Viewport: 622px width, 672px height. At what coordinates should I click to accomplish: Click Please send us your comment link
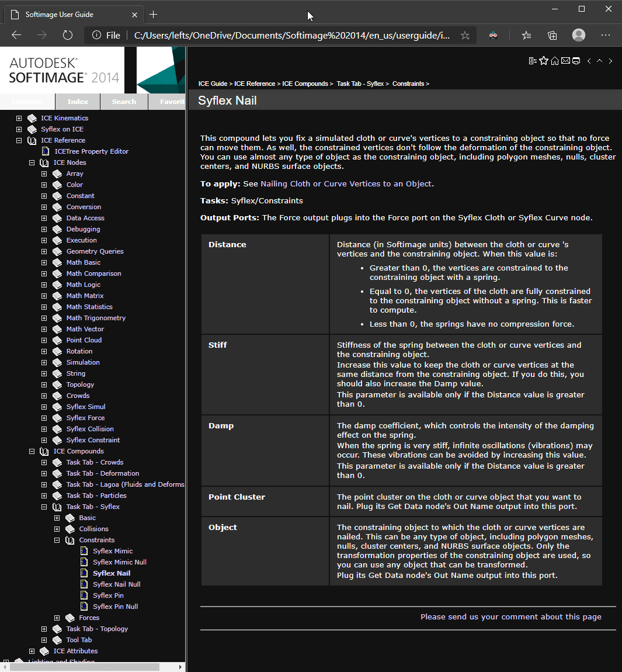tap(510, 616)
